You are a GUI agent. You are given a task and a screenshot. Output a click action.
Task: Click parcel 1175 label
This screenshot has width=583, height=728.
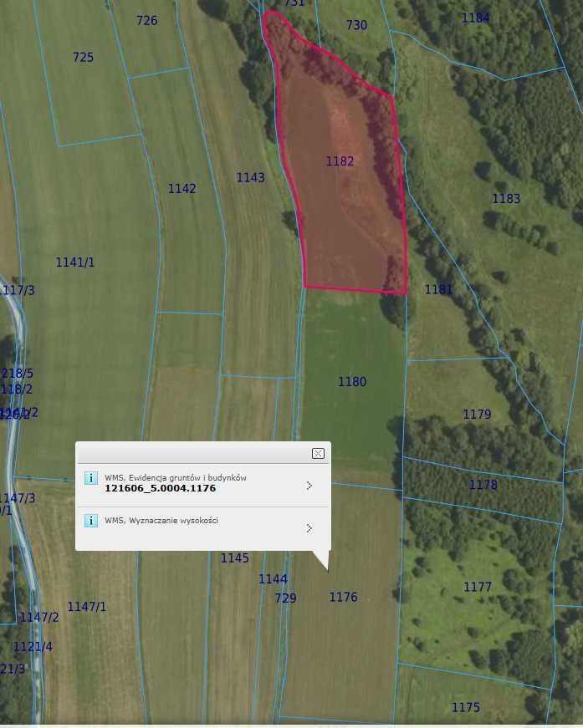point(466,707)
